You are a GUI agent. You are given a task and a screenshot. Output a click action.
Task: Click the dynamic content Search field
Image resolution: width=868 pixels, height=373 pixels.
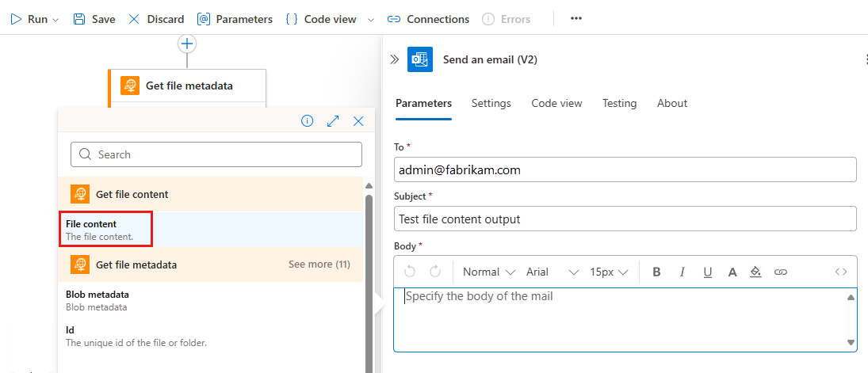(216, 154)
